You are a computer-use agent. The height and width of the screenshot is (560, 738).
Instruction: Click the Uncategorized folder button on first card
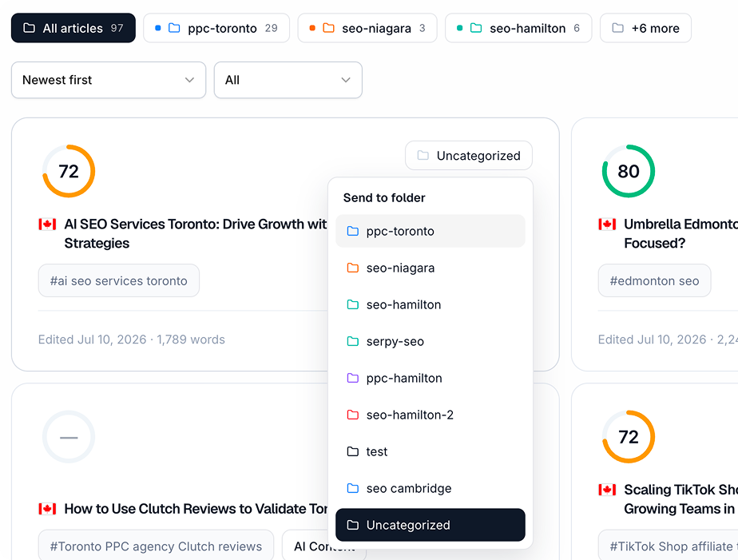tap(469, 155)
